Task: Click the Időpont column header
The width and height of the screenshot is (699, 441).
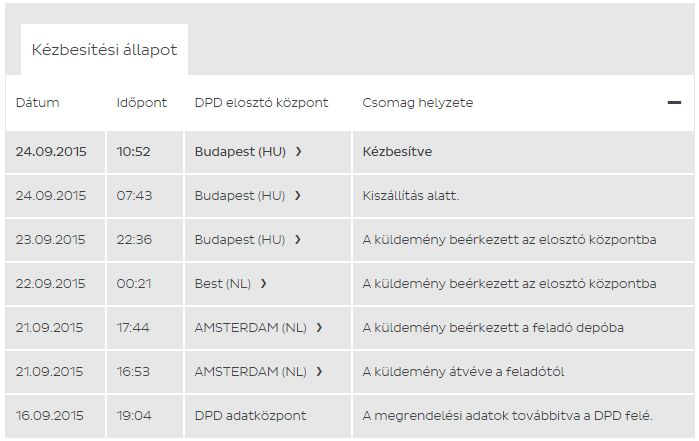Action: (x=142, y=103)
